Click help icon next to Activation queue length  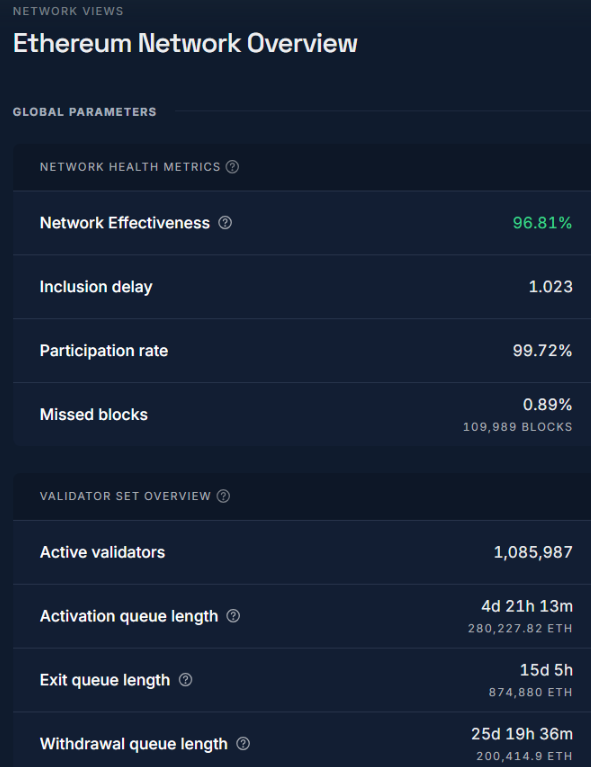(233, 616)
